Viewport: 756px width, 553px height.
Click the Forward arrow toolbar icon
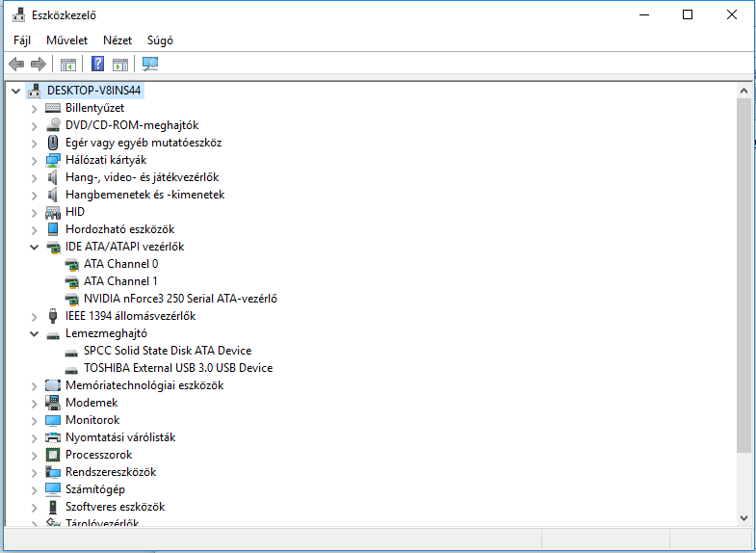click(x=39, y=64)
